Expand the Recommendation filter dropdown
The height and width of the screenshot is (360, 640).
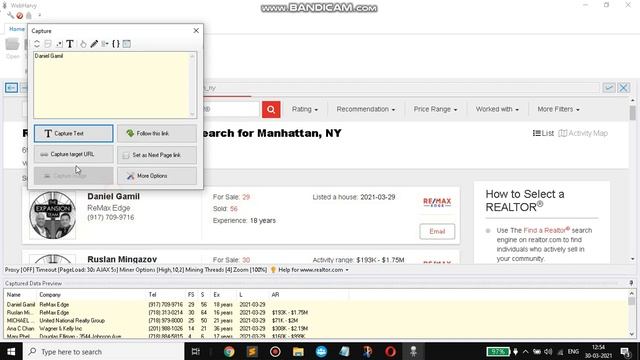(x=366, y=109)
